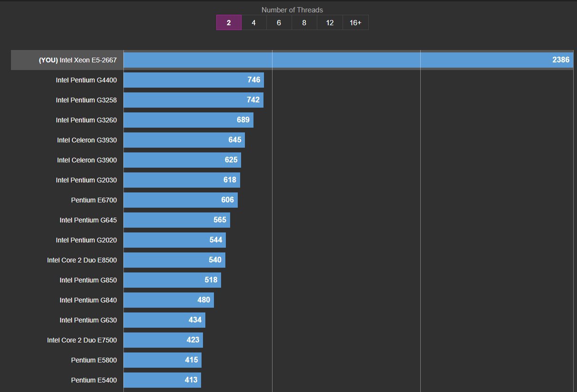This screenshot has height=392, width=577.
Task: Click the Intel Pentium G3258 bar
Action: pyautogui.click(x=193, y=100)
